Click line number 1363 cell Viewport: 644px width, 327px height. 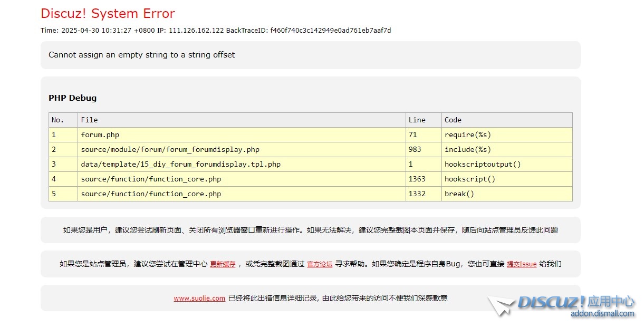(x=424, y=179)
